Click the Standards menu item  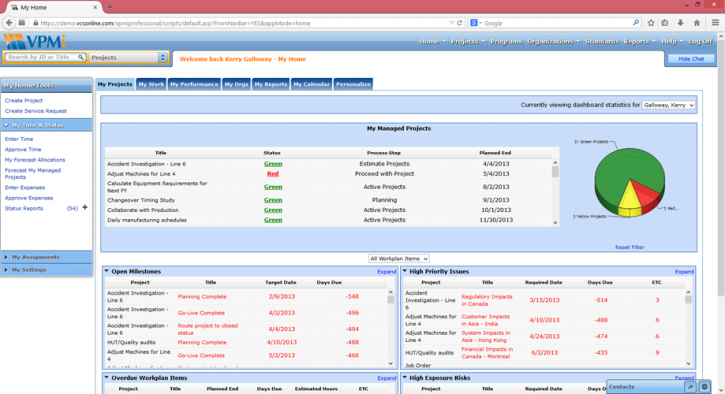coord(602,42)
